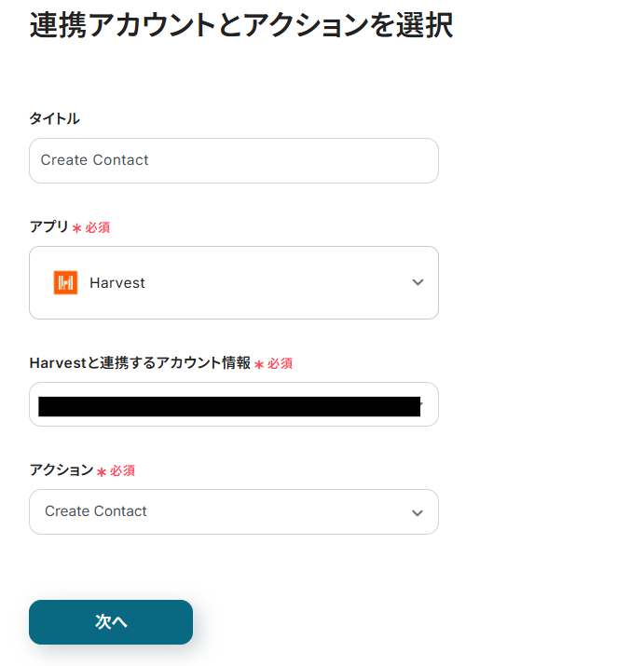Viewport: 644px width, 666px height.
Task: Click the 必須 marker beside アカウント情報
Action: [x=280, y=364]
